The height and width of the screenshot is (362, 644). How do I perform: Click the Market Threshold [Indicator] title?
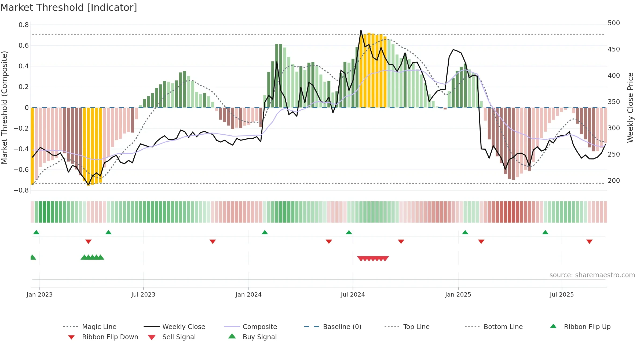tap(69, 8)
